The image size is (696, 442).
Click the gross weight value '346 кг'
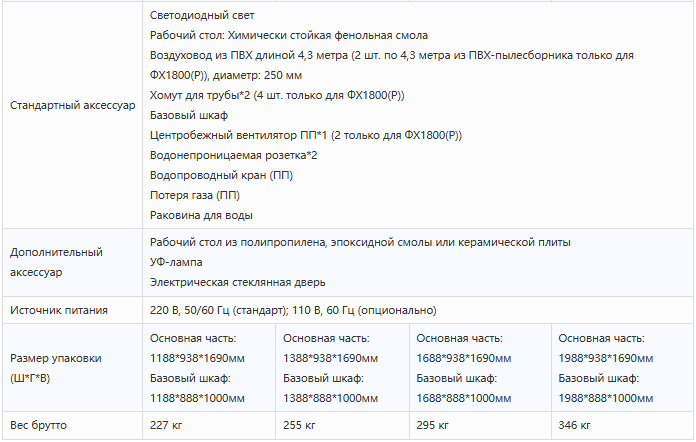(x=574, y=425)
